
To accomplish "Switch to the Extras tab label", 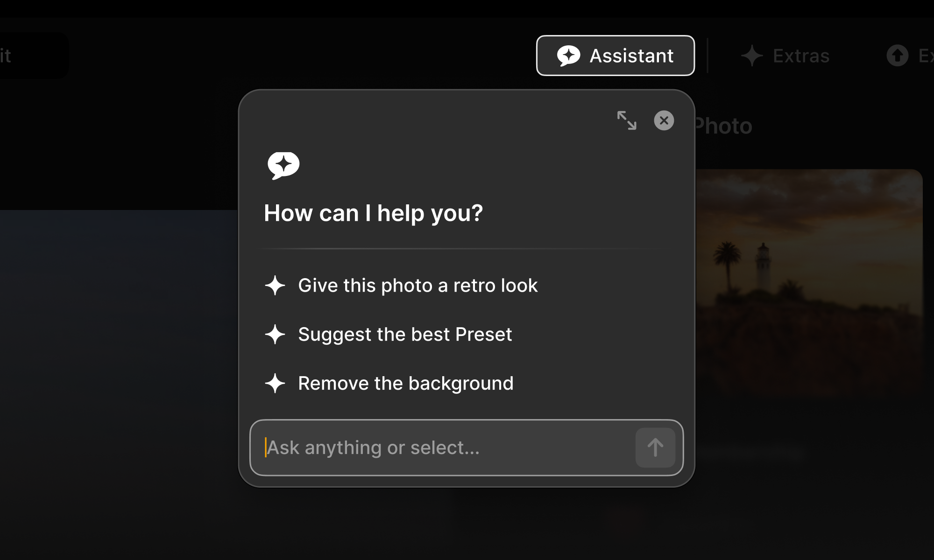I will (801, 56).
